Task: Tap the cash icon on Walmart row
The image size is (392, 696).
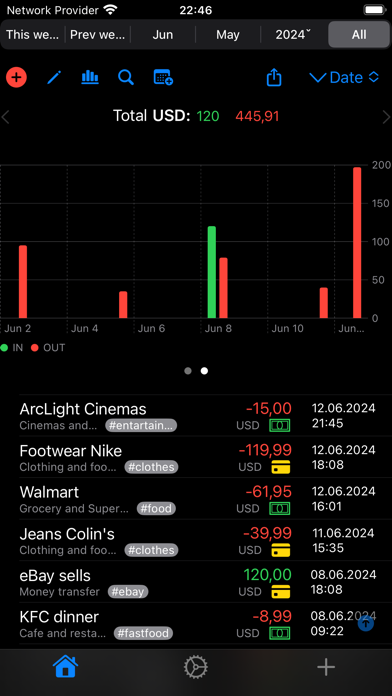Action: click(280, 508)
